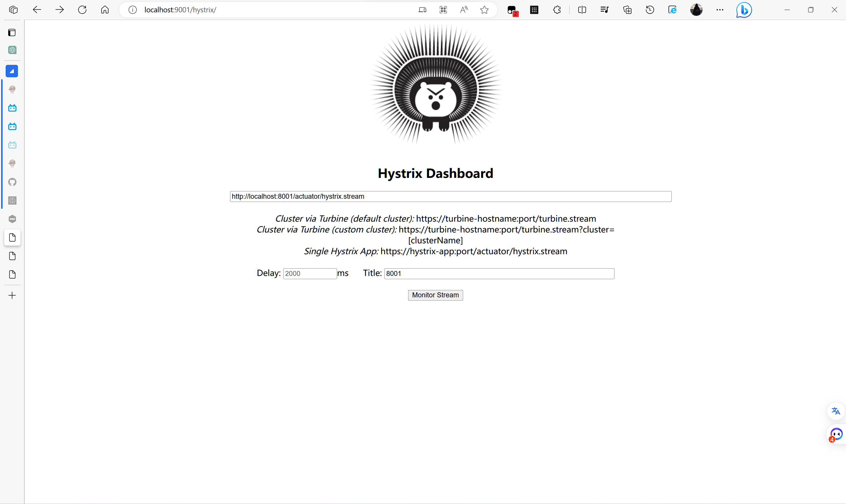Open browser history clock icon

(x=649, y=10)
